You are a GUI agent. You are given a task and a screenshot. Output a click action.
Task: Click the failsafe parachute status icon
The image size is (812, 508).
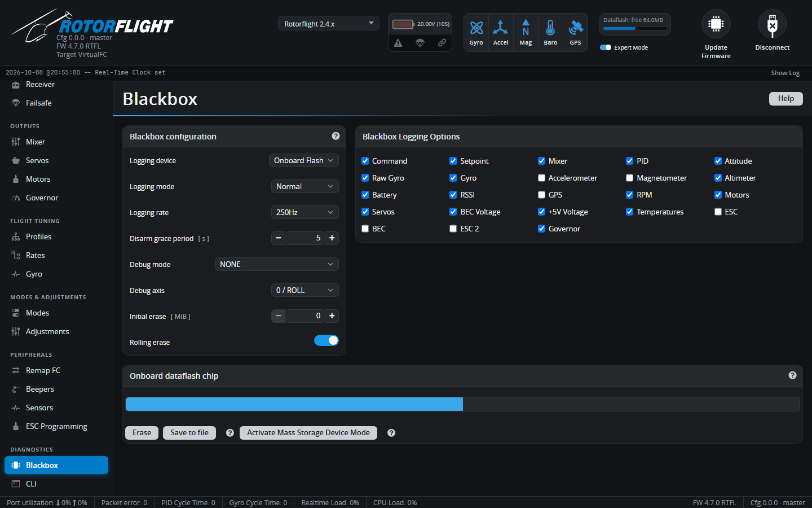point(420,43)
